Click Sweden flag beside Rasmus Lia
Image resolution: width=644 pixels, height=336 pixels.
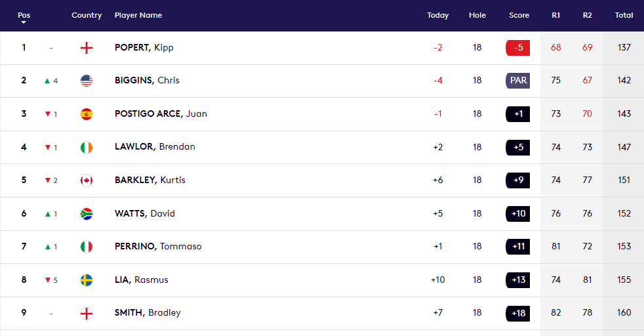pos(87,280)
